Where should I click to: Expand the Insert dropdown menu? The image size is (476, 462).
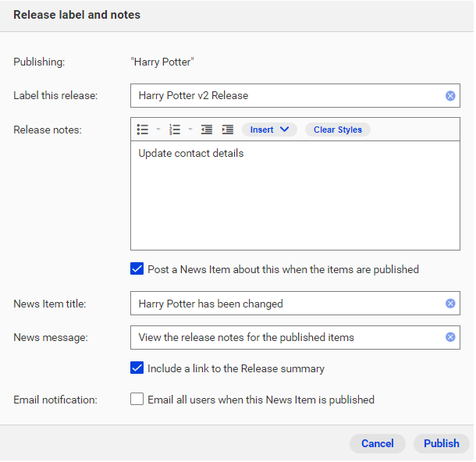coord(269,130)
